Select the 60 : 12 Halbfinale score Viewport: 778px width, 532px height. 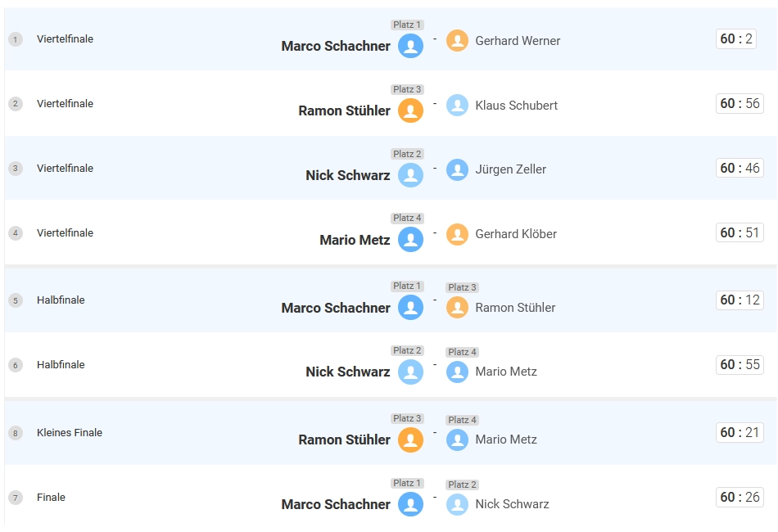click(740, 300)
